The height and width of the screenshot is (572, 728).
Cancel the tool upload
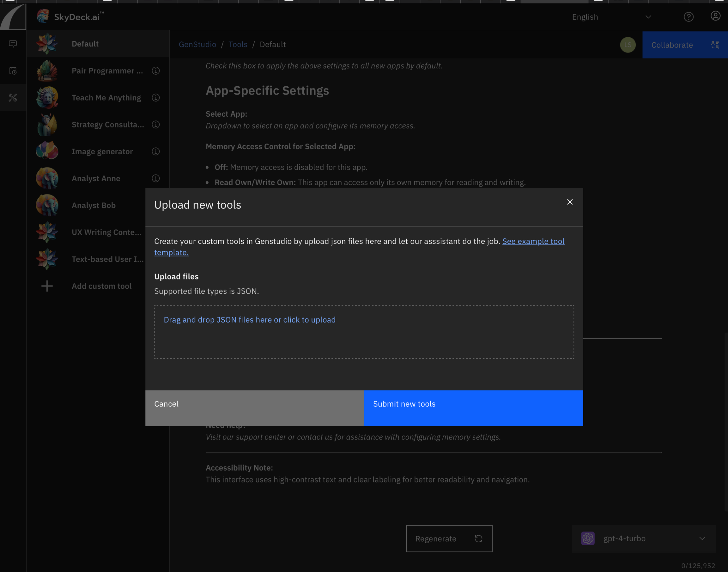click(255, 408)
